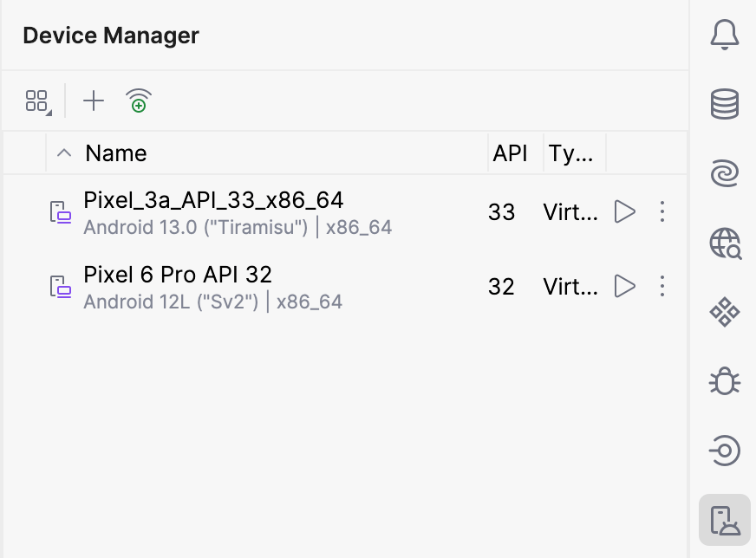Image resolution: width=756 pixels, height=558 pixels.
Task: Sort devices by Type column header
Action: (571, 153)
